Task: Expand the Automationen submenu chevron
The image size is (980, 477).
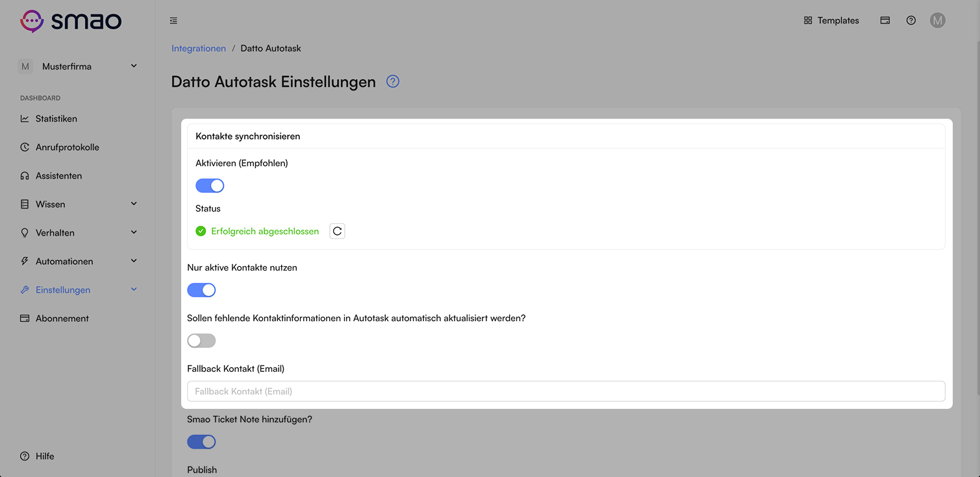Action: point(134,261)
